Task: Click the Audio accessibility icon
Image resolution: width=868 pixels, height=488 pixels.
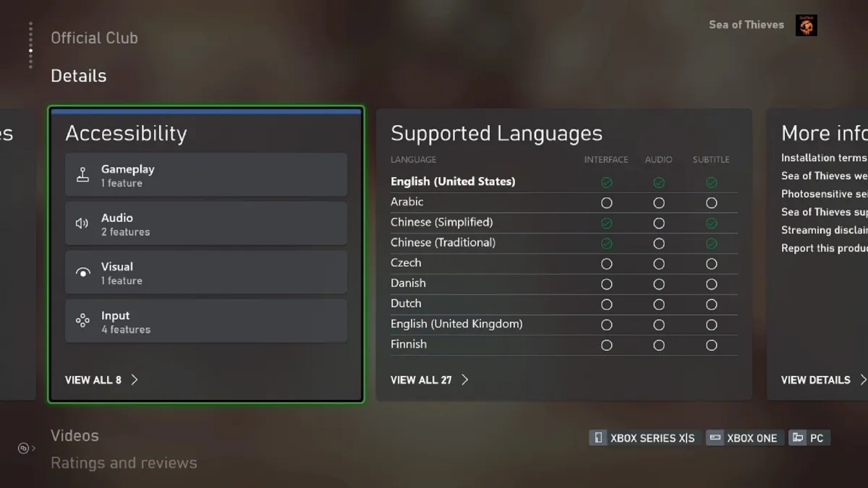Action: click(x=82, y=224)
